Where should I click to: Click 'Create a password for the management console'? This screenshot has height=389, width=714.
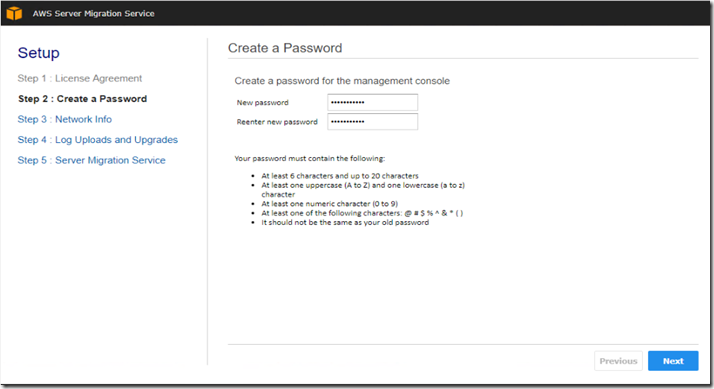pyautogui.click(x=342, y=81)
